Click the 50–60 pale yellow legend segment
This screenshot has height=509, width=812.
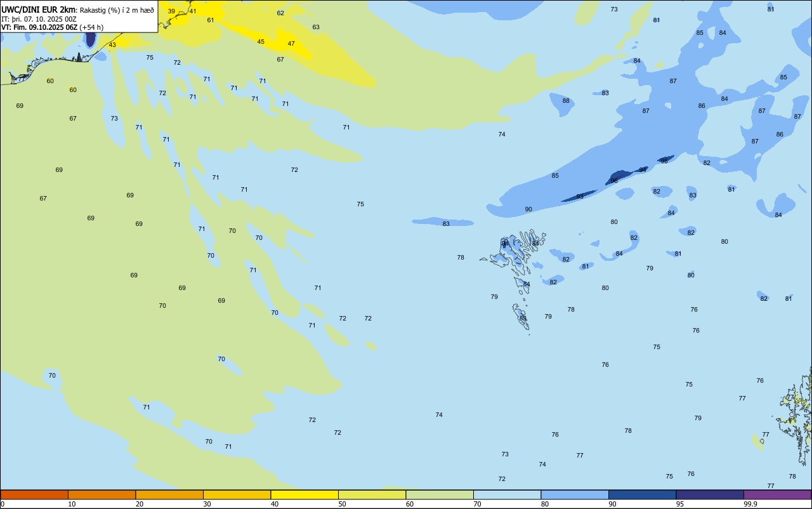pos(372,494)
